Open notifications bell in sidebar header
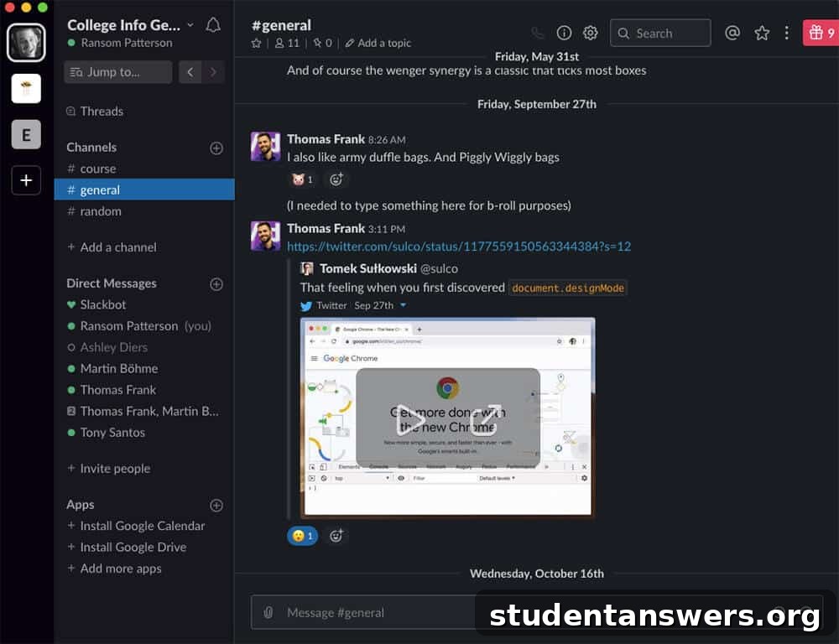 coord(213,25)
